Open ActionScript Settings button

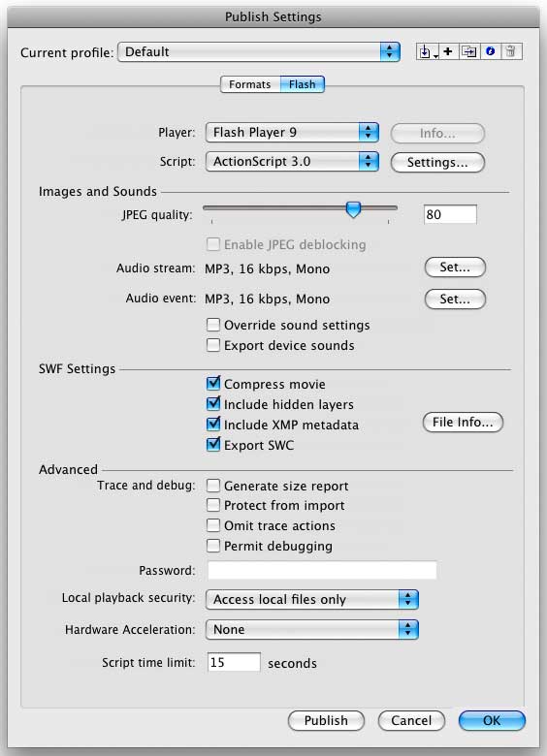(x=437, y=162)
